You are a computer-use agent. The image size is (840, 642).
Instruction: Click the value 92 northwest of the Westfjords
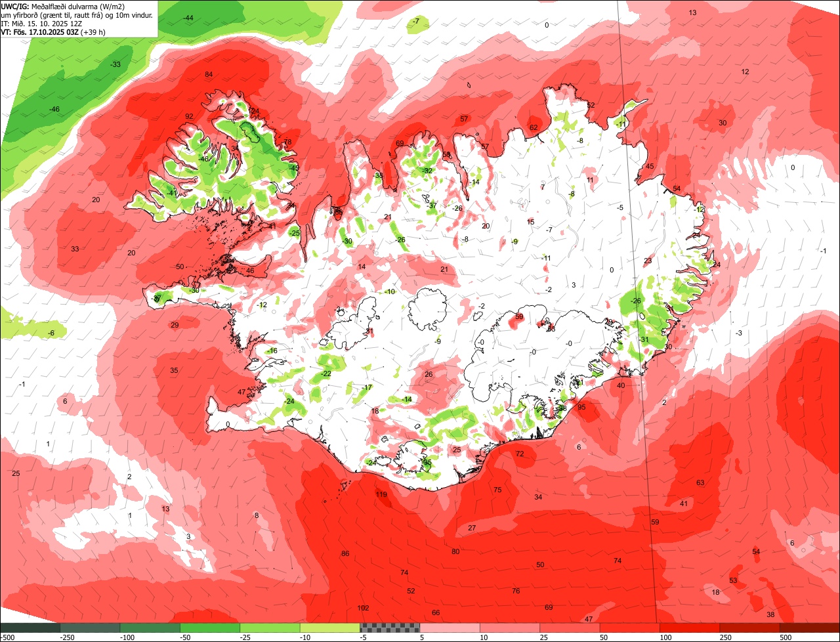tap(189, 116)
